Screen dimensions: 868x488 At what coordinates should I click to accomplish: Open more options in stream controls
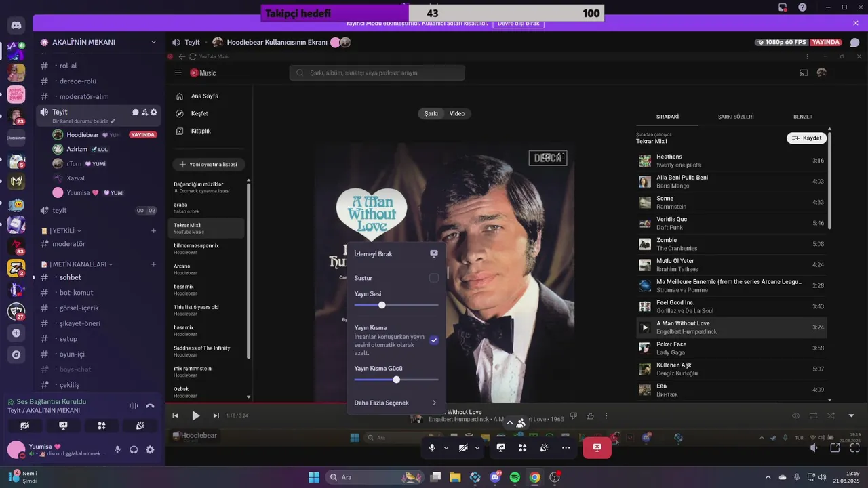click(x=566, y=447)
